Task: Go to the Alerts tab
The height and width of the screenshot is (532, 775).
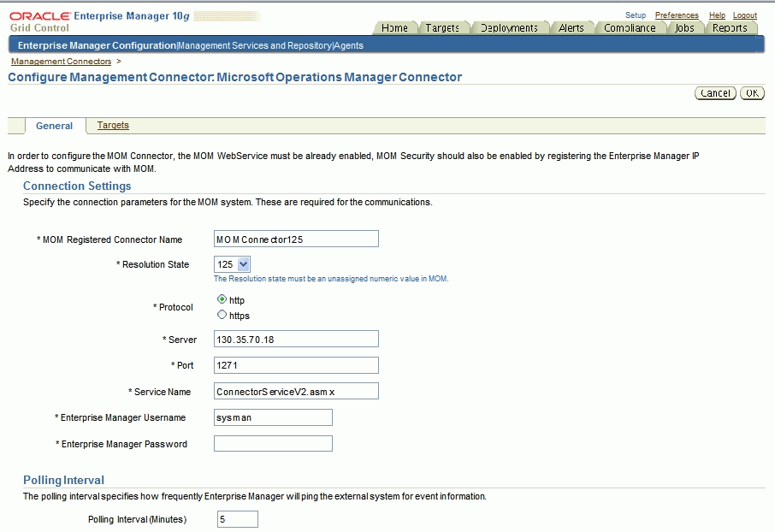Action: click(x=571, y=28)
